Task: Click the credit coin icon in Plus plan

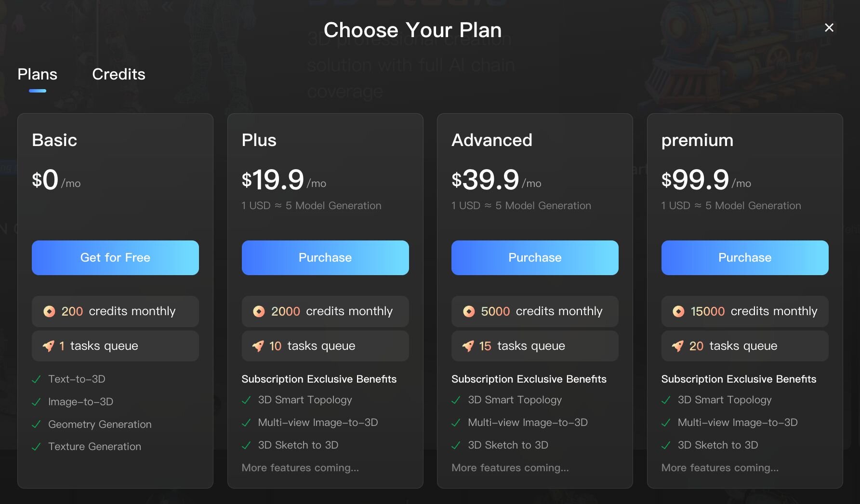Action: 259,312
